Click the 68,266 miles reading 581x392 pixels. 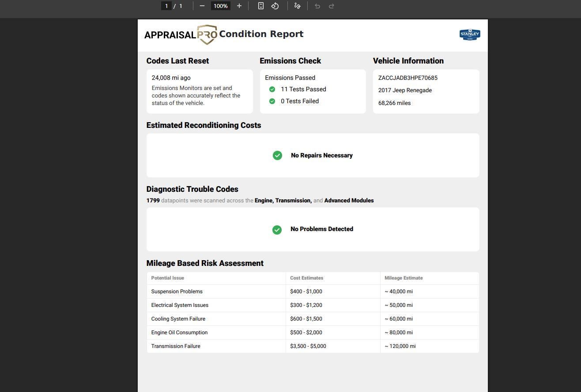(x=394, y=103)
